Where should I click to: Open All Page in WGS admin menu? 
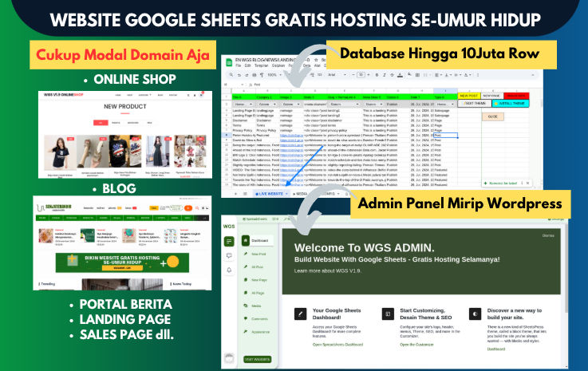pyautogui.click(x=255, y=293)
